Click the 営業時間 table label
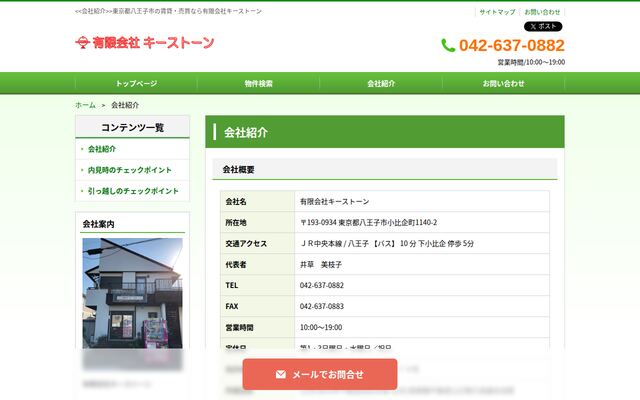640x400 pixels. point(239,327)
